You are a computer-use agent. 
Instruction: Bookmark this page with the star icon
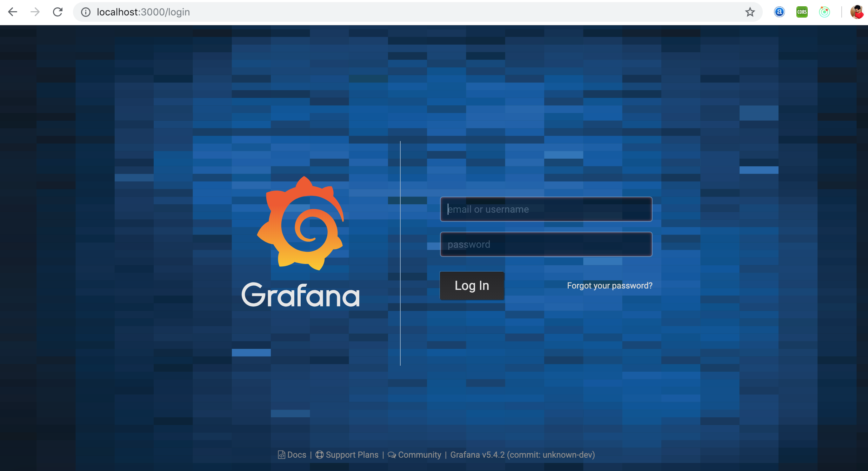[x=750, y=12]
